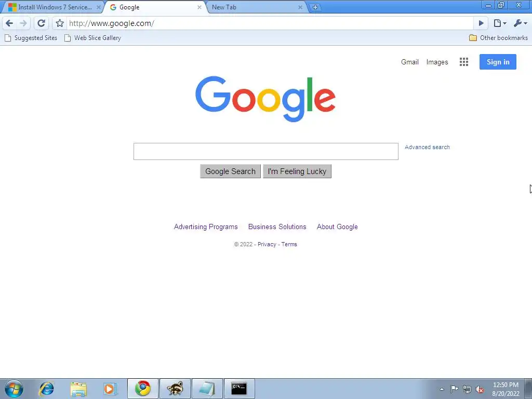This screenshot has height=399, width=532.
Task: Bookmark this page with the star icon
Action: 60,23
